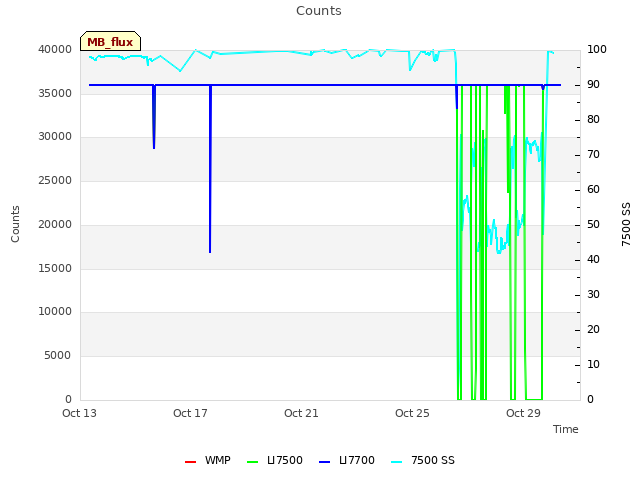Click the "60" right axis tick label
This screenshot has height=480, width=640.
593,190
